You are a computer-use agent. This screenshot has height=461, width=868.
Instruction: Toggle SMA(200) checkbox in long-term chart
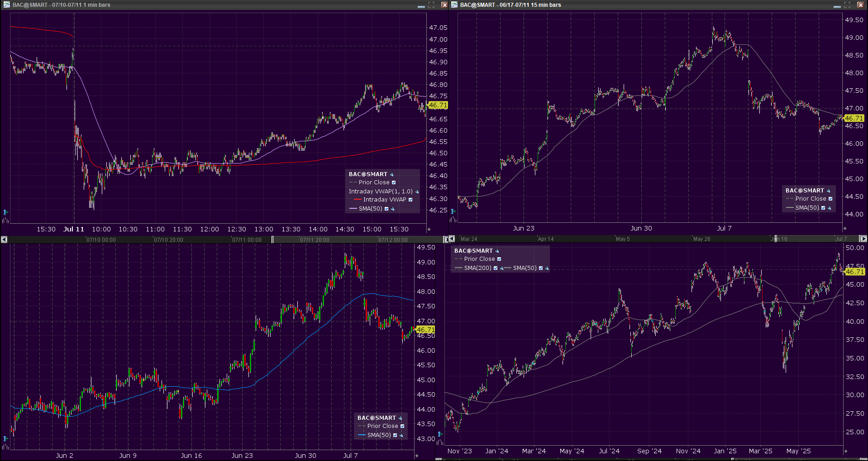pos(496,268)
